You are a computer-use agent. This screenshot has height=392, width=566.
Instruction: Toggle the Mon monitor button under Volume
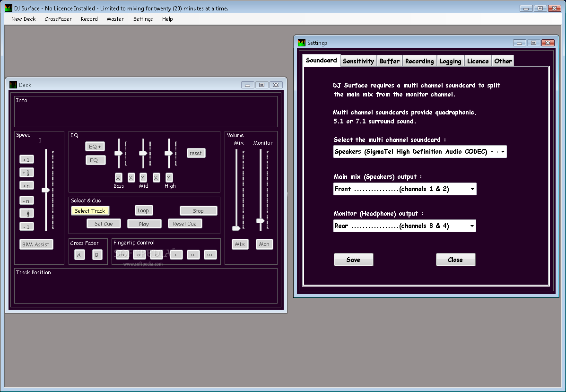(264, 244)
